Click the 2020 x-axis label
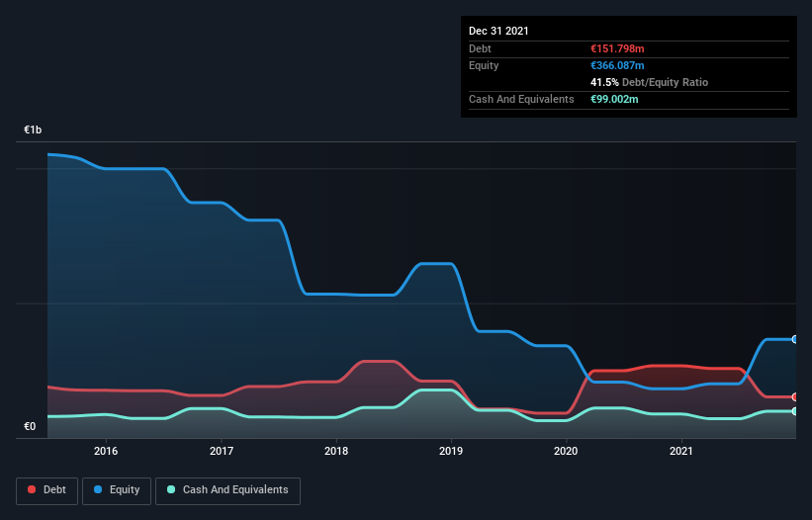Screen dimensions: 812x520 (566, 451)
